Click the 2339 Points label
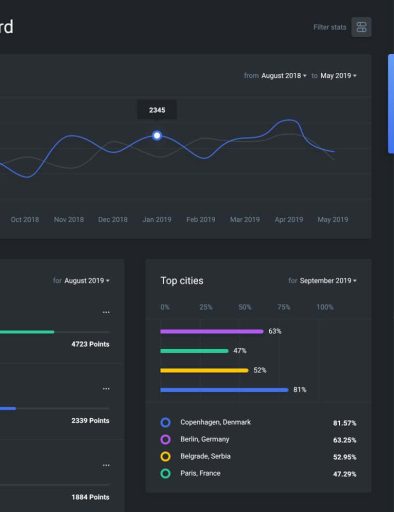394x512 pixels. (90, 421)
